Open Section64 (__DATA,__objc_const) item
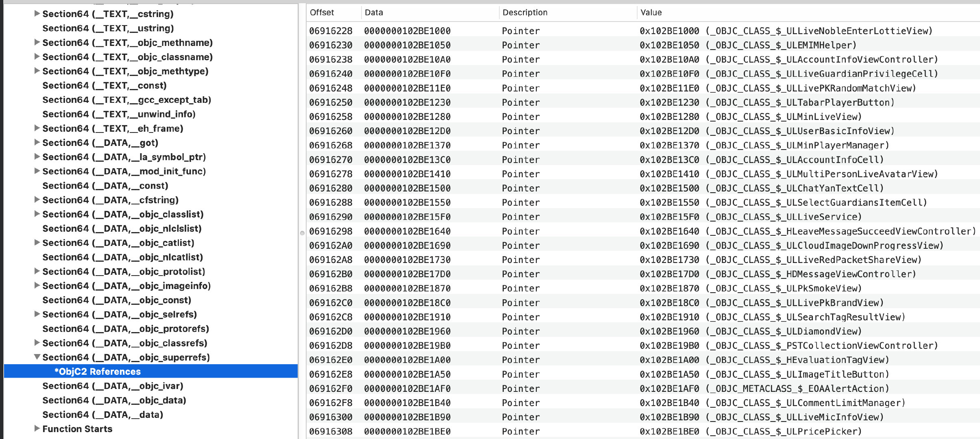Screen dimensions: 980x439 point(116,300)
